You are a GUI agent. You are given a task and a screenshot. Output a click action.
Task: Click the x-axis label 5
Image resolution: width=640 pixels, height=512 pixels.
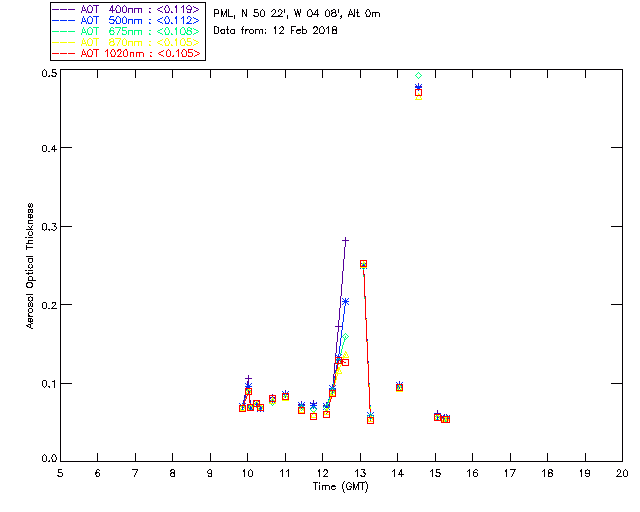[60, 473]
